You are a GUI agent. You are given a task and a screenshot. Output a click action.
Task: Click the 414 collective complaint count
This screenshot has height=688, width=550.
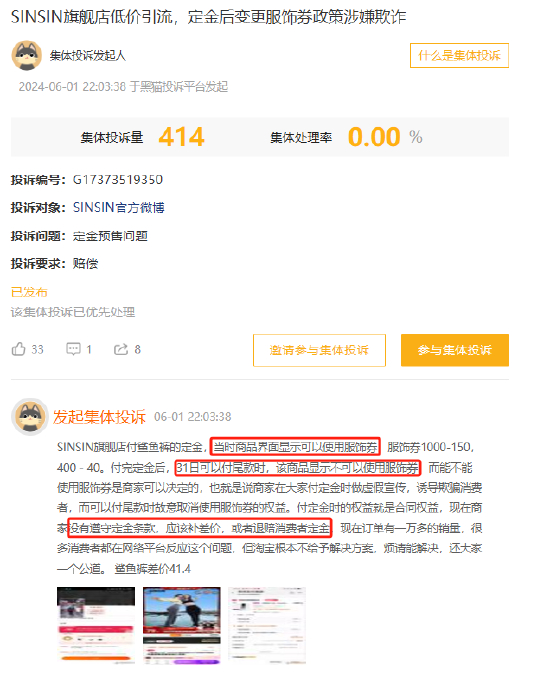click(x=181, y=137)
